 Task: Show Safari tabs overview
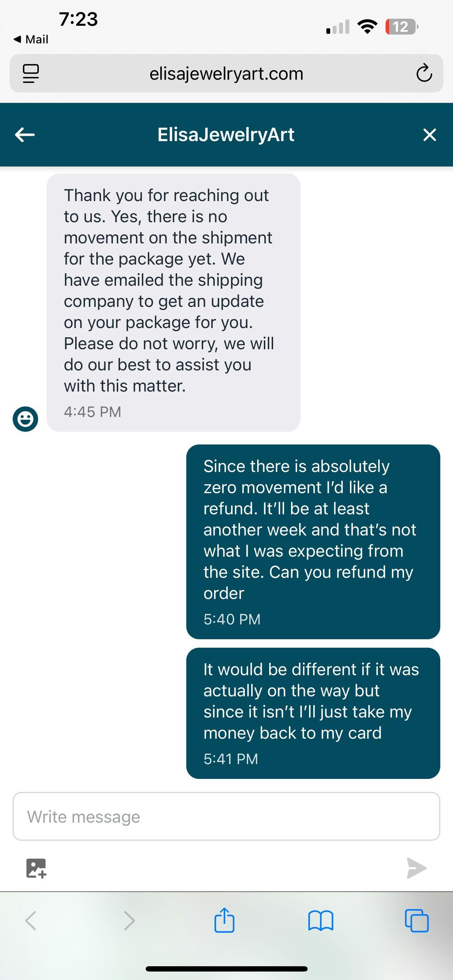(x=417, y=921)
